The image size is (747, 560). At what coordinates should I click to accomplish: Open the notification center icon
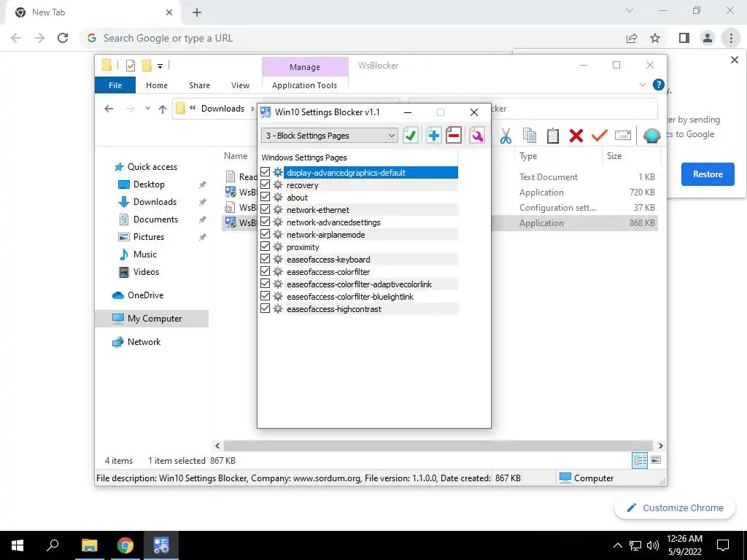click(723, 545)
